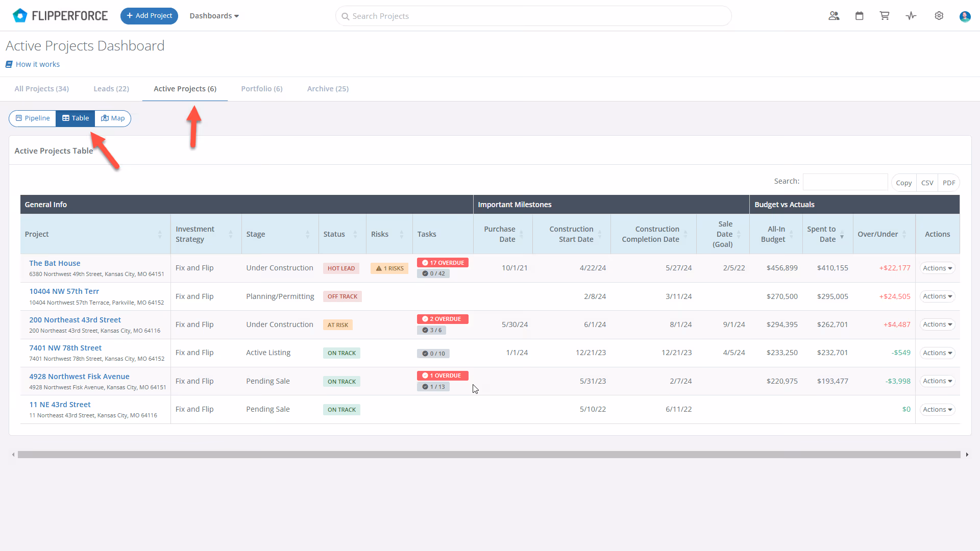The height and width of the screenshot is (551, 980).
Task: Open the team members icon
Action: coord(834,16)
